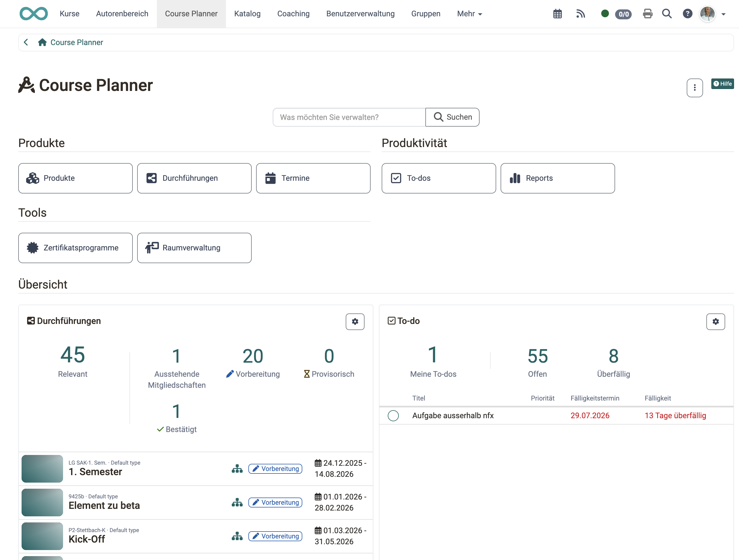Open the 'Kick-Off' implementation
Screen dimensions: 739x560
(87, 539)
